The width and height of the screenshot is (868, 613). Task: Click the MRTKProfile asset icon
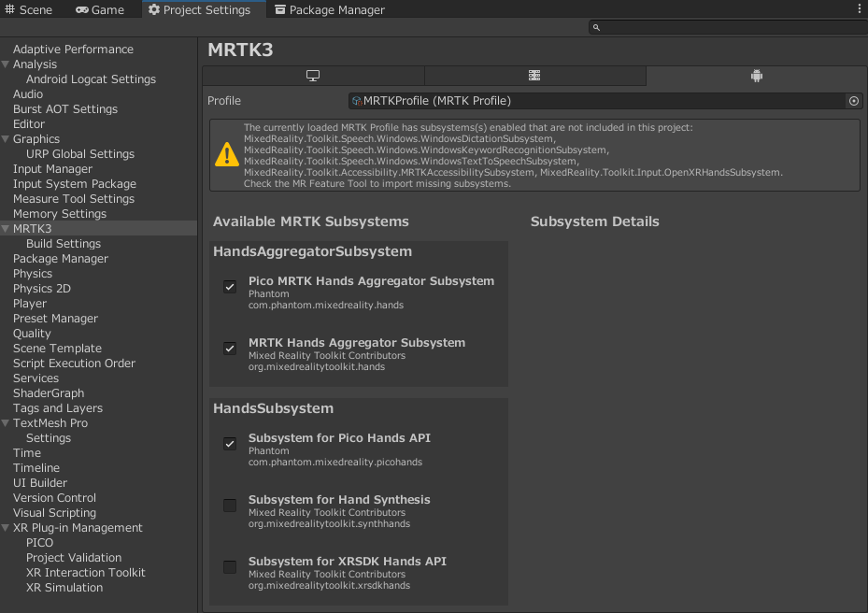[x=357, y=101]
